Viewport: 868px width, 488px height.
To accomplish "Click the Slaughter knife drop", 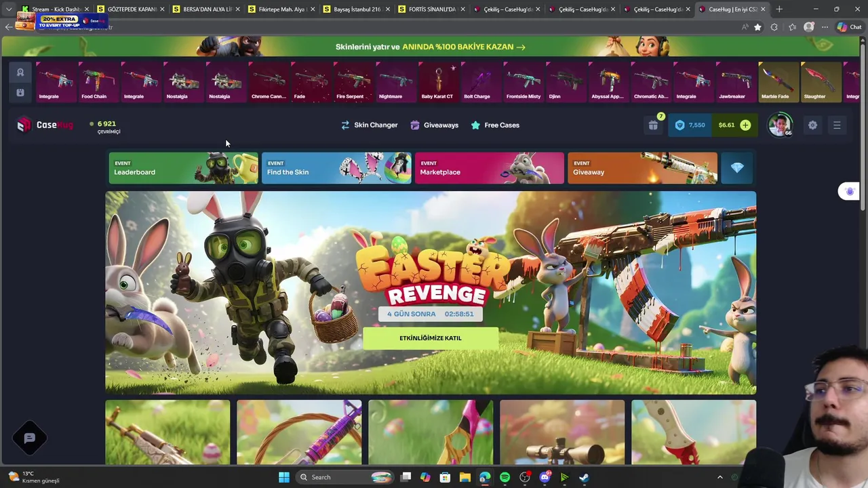I will pos(821,81).
